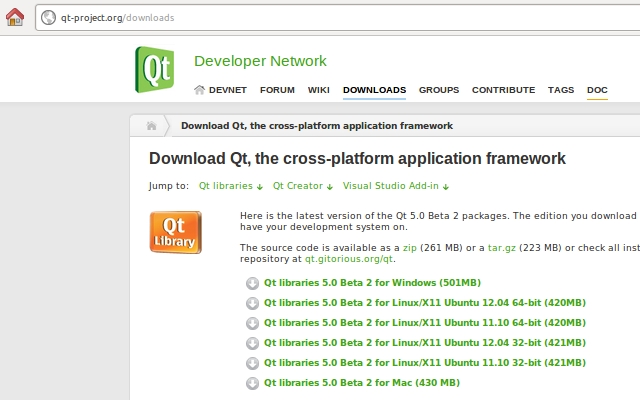Open the CONTRIBUTE navigation item
Viewport: 640px width, 400px height.
(503, 90)
